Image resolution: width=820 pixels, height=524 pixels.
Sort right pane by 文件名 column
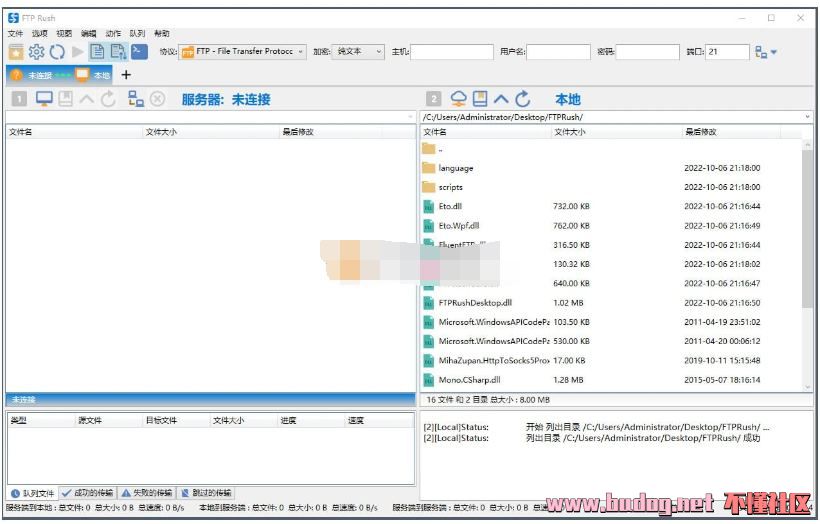click(485, 132)
